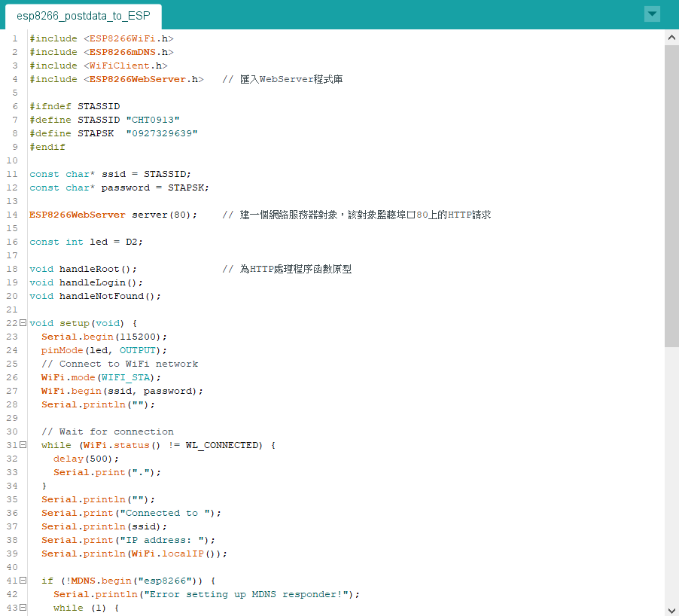Collapse the while (1) block at line 43

click(23, 608)
